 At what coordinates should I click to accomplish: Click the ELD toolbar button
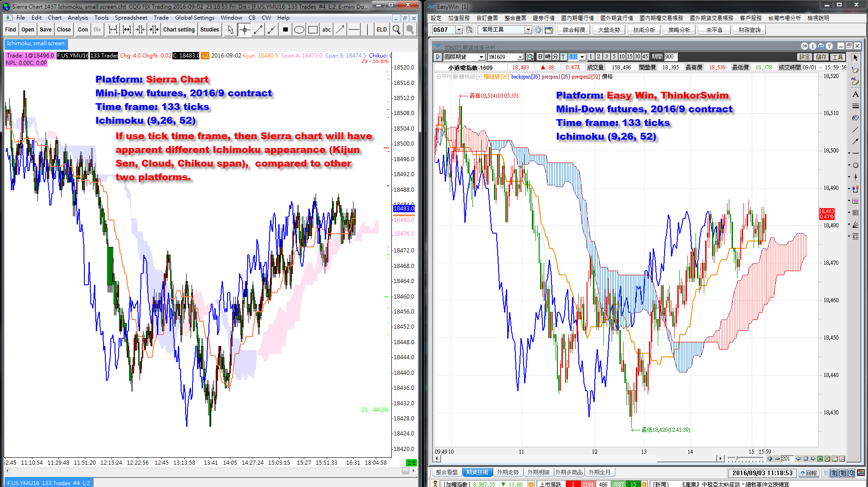382,30
